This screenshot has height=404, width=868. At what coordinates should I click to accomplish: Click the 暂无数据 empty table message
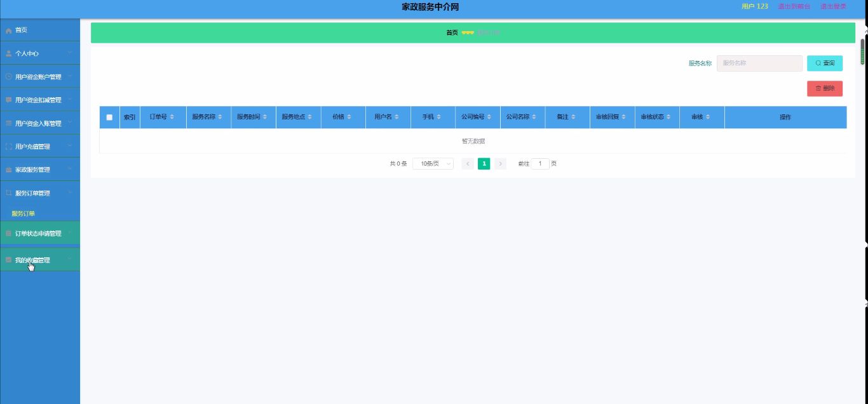pos(473,141)
